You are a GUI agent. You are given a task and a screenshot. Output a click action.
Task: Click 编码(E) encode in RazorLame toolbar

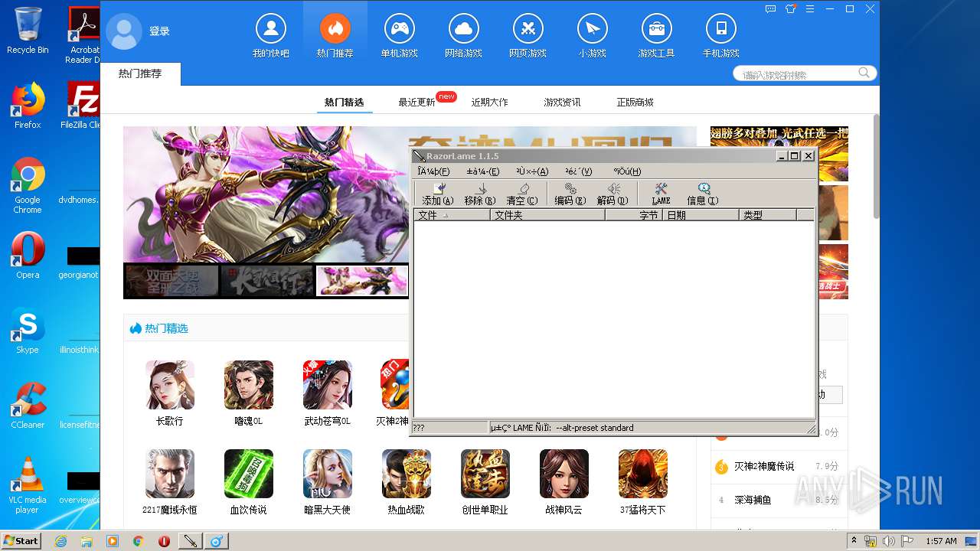570,194
